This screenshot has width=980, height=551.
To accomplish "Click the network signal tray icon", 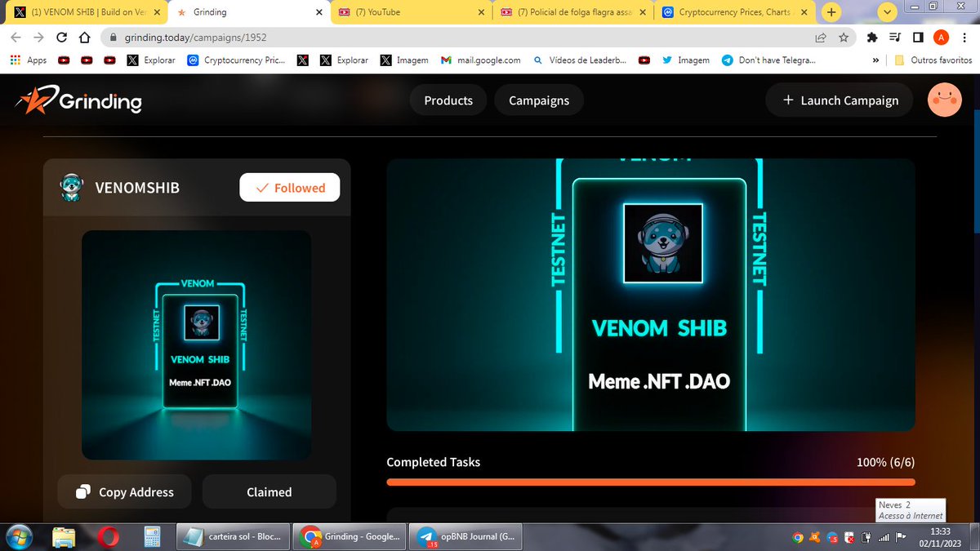I will pos(884,538).
